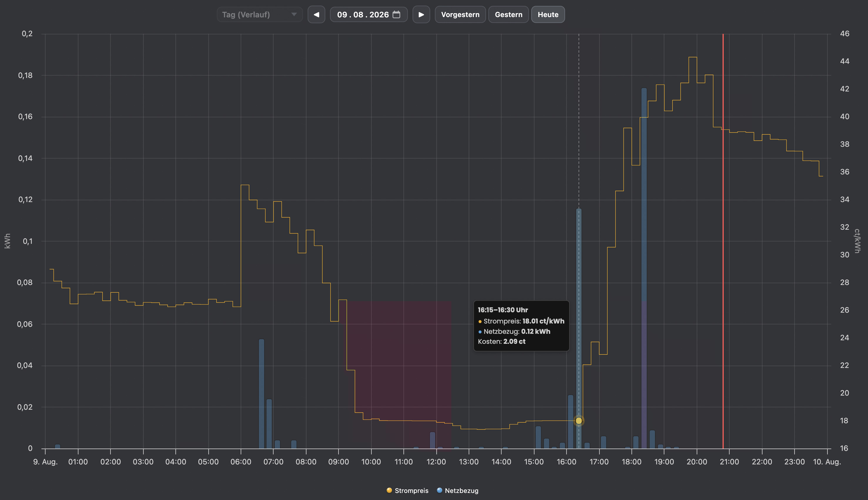Screen dimensions: 868x500
Task: Click the date field 09.08.2026
Action: 369,14
